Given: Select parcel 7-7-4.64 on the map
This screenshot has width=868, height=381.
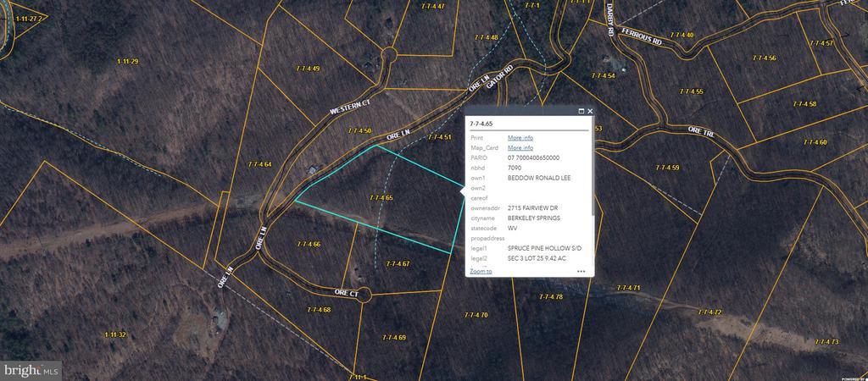Looking at the screenshot, I should [x=259, y=164].
